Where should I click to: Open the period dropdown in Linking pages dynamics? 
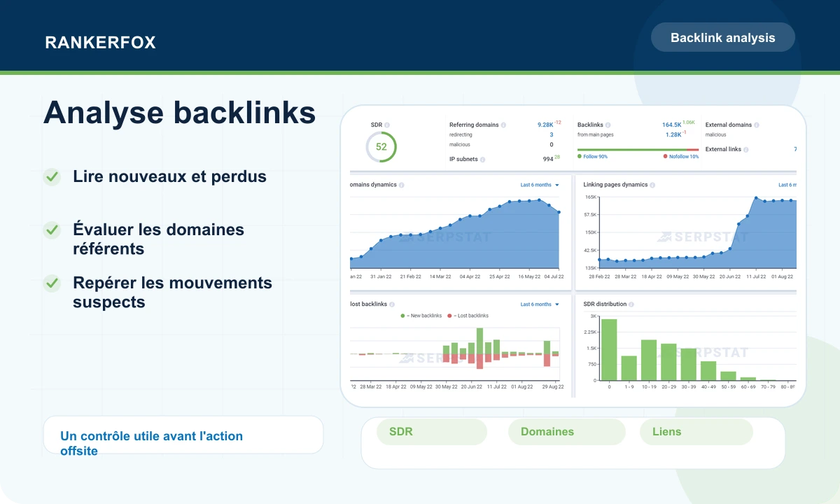pos(787,185)
